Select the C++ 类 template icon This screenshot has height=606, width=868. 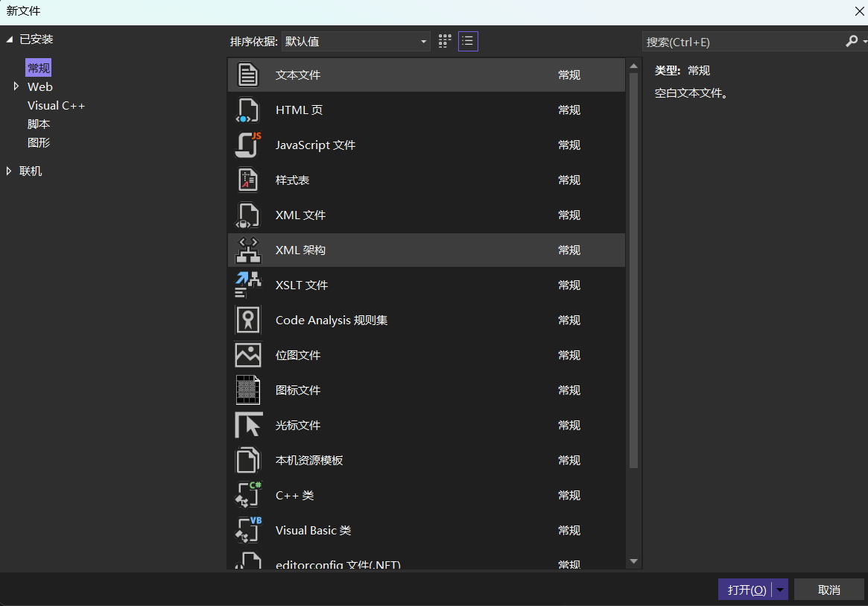248,495
